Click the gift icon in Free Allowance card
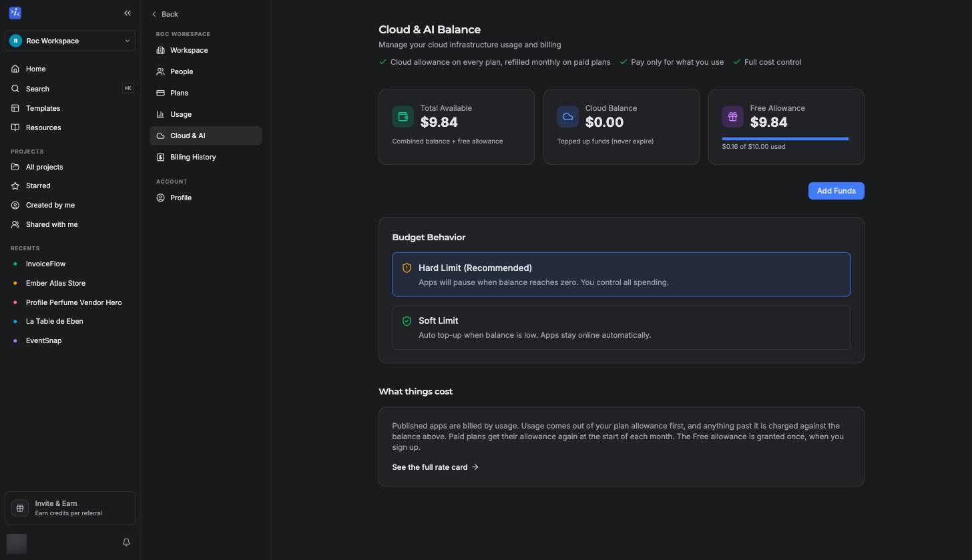The image size is (972, 560). click(732, 116)
